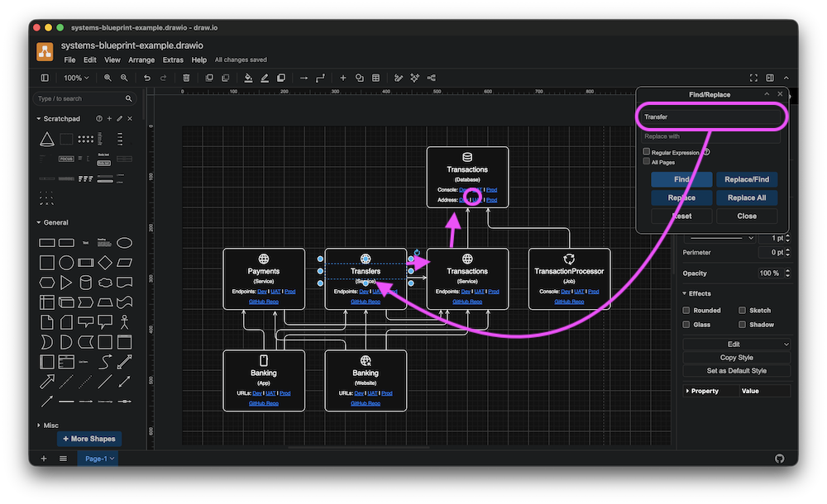Enter fullscreen mode icon

(753, 78)
